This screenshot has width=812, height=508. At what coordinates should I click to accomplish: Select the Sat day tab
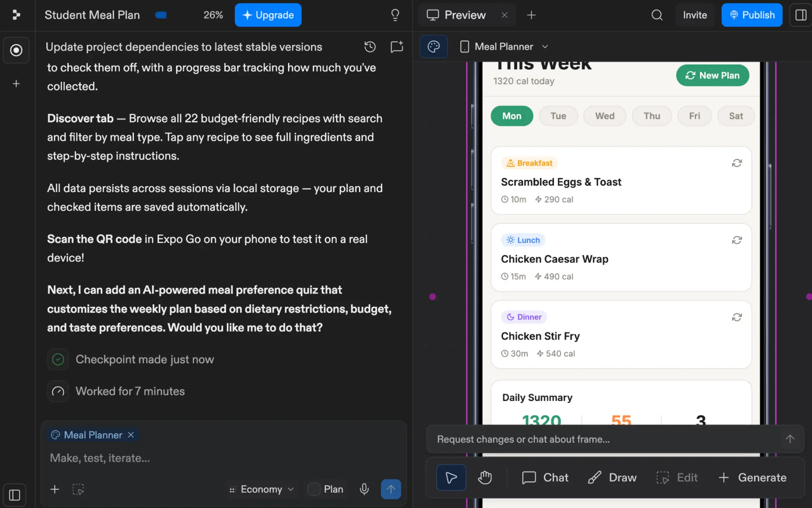[x=736, y=116]
